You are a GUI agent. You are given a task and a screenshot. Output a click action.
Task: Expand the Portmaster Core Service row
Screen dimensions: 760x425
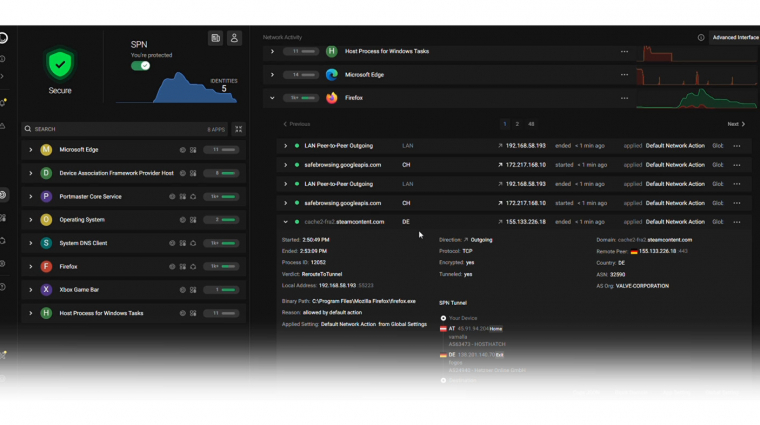[x=31, y=196]
